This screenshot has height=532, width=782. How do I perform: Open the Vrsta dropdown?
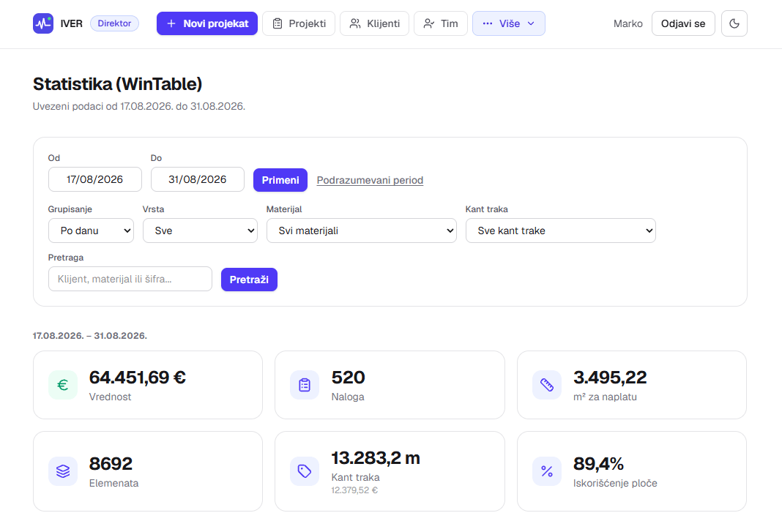200,231
